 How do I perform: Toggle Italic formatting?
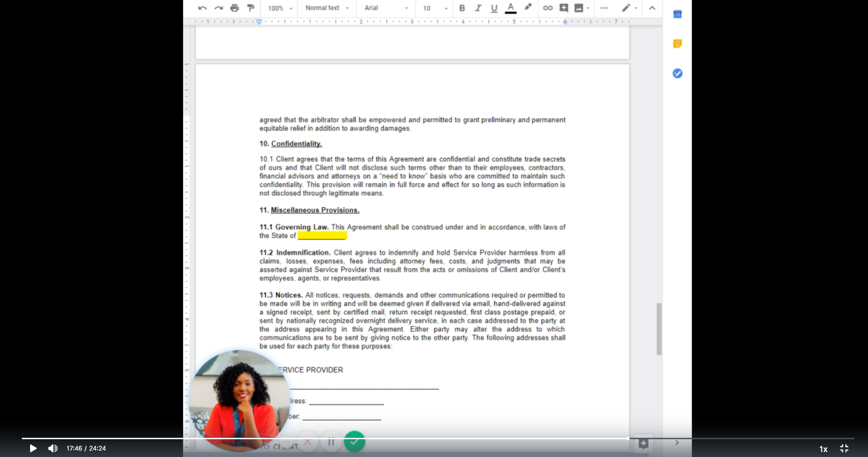[x=478, y=8]
